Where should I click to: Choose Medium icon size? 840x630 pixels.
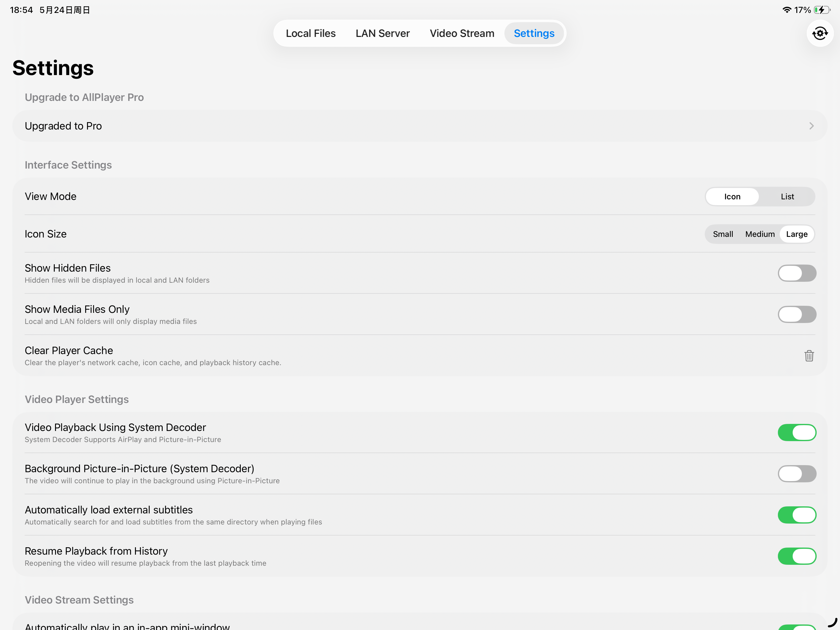759,234
